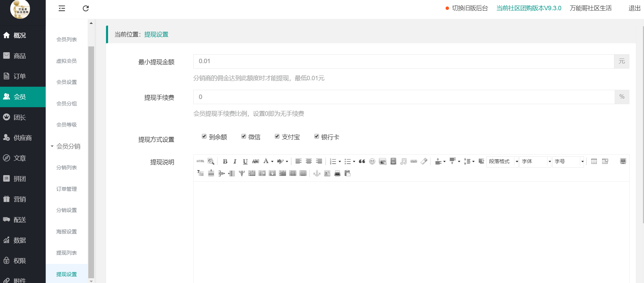Screen dimensions: 644x283
Task: Click the italic icon in the editor toolbar
Action: (235, 161)
